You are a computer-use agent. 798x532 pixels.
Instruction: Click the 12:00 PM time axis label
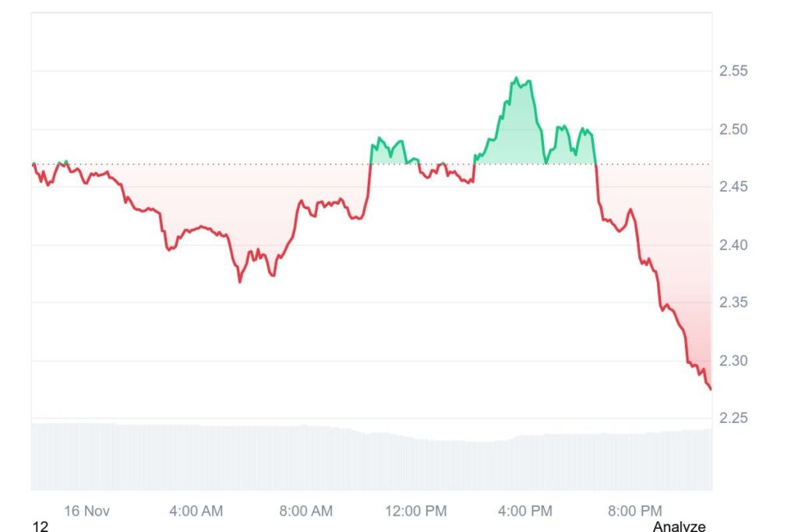[x=416, y=511]
